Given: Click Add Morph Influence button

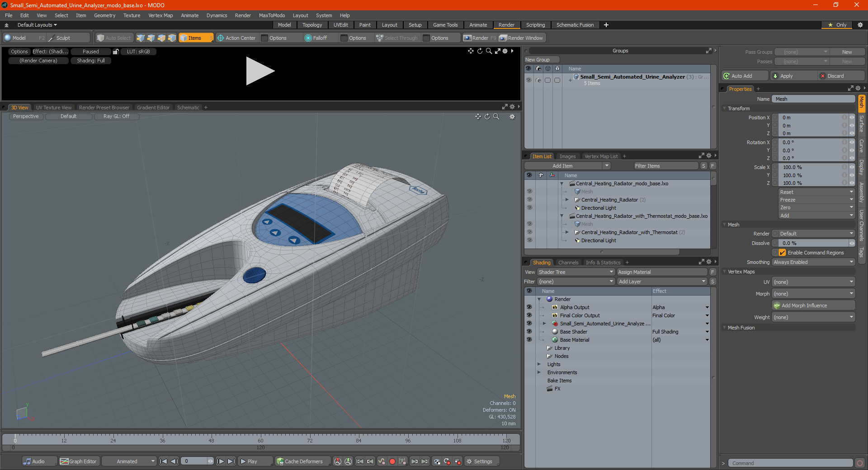Looking at the screenshot, I should (x=813, y=305).
